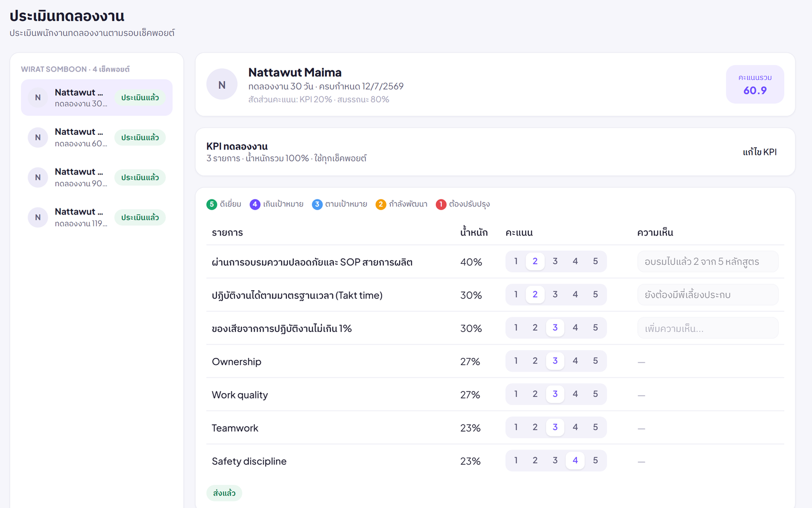This screenshot has width=812, height=508.
Task: Click the ประเมินแล้ว badge on 60-day checkpoint
Action: click(x=140, y=138)
